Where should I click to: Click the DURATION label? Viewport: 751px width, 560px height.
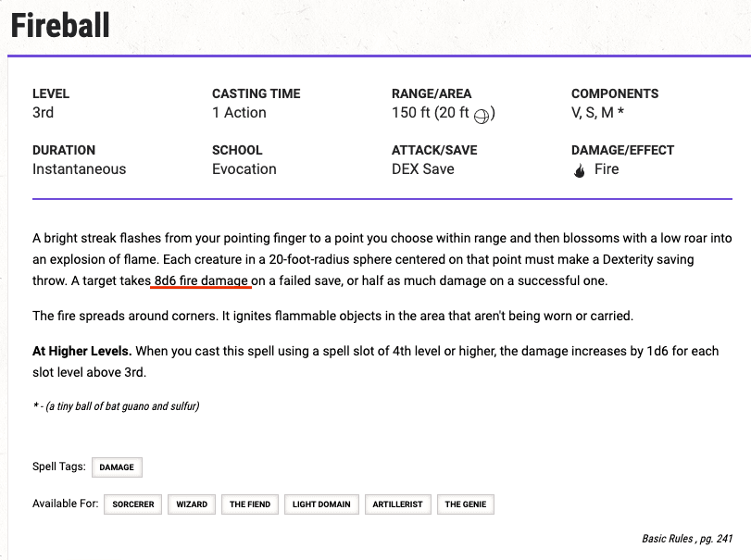coord(64,150)
